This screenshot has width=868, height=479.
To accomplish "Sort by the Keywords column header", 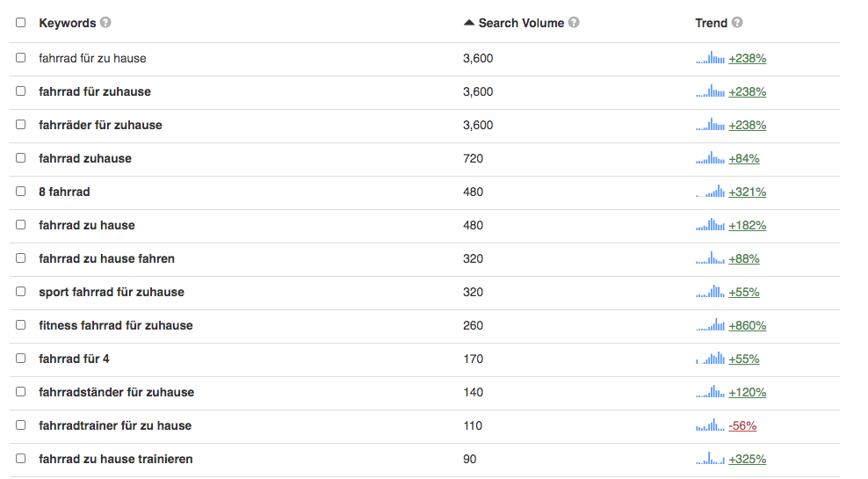I will coord(67,23).
